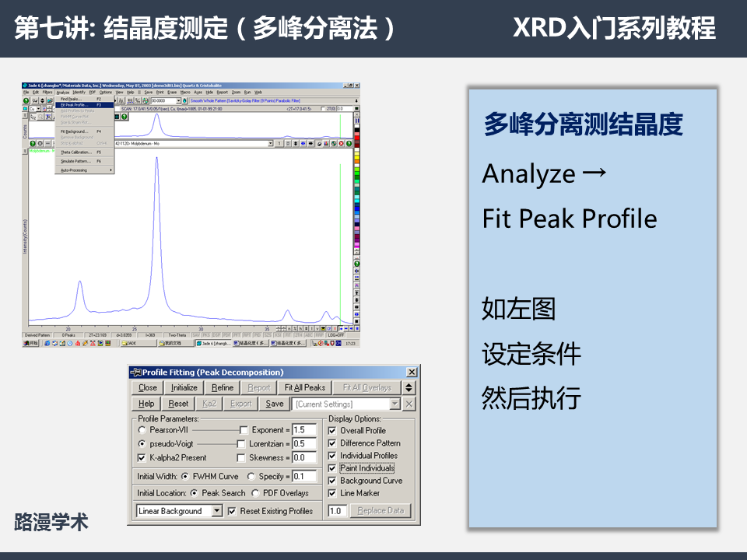747x560 pixels.
Task: Open the Filters menu in Jade
Action: pyautogui.click(x=47, y=93)
